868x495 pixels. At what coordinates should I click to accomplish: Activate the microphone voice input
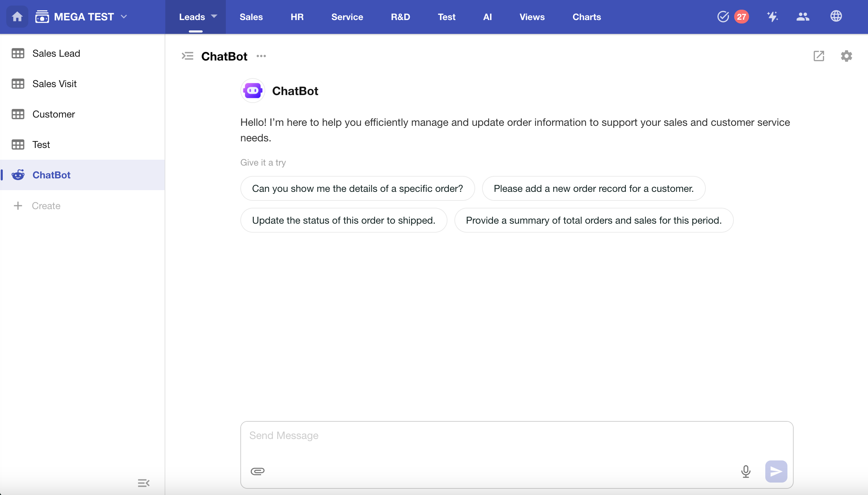point(746,471)
